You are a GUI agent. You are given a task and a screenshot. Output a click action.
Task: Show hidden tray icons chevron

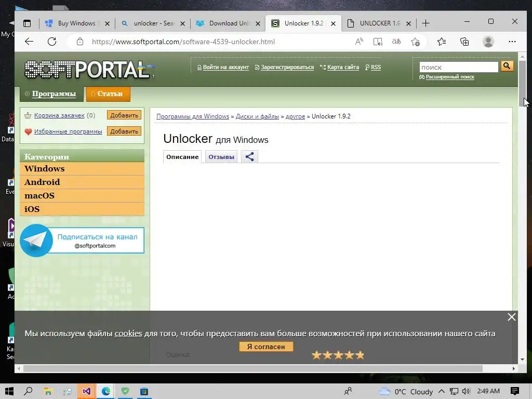pyautogui.click(x=442, y=392)
